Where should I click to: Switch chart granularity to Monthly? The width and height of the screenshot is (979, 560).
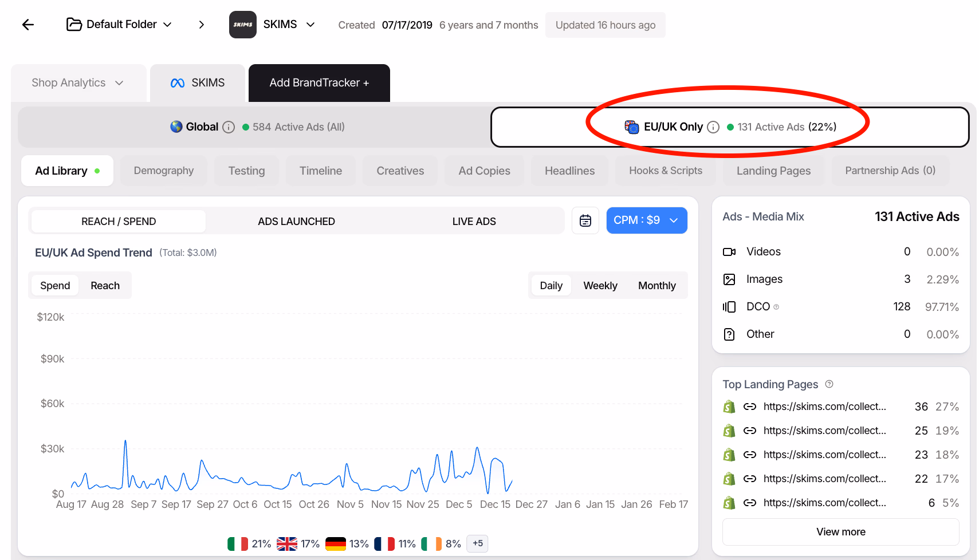pyautogui.click(x=656, y=285)
